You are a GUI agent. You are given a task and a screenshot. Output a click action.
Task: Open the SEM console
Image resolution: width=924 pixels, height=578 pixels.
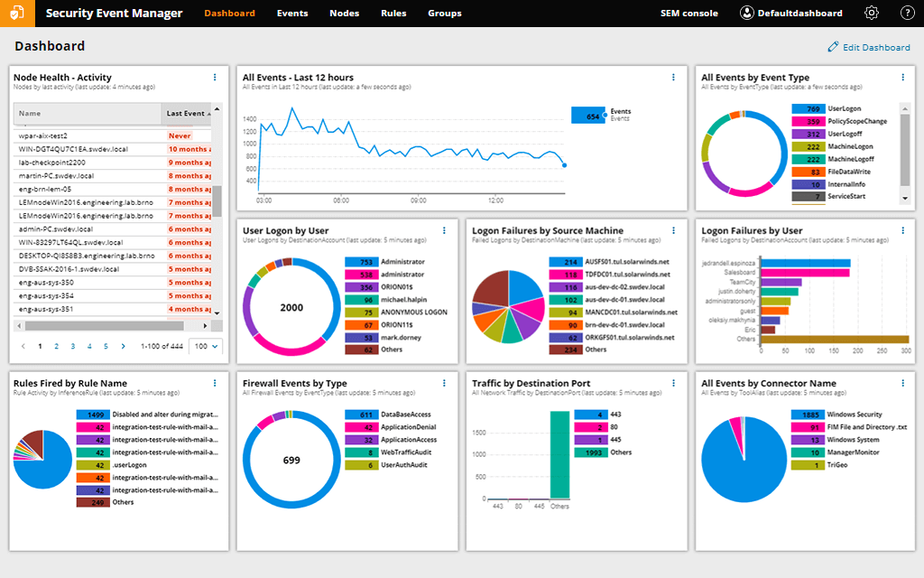point(689,13)
